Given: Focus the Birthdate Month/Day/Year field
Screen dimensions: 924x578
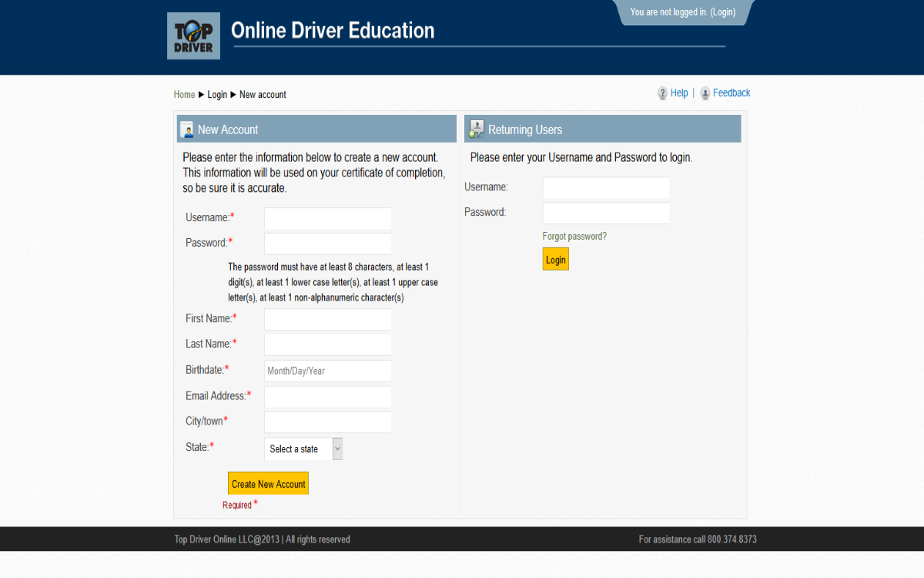Looking at the screenshot, I should (328, 371).
